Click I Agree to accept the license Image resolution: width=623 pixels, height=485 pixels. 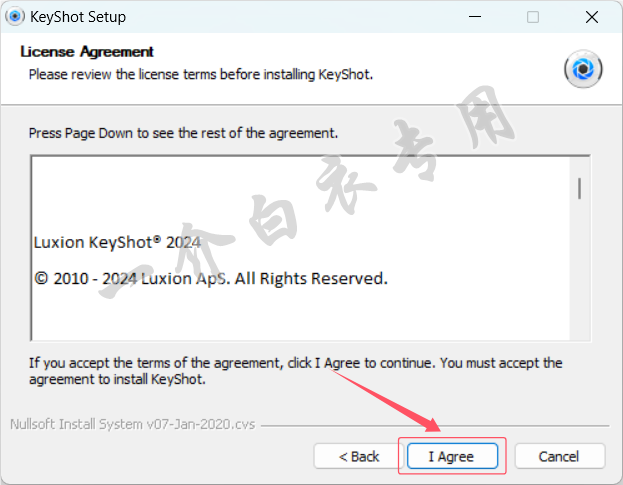tap(451, 456)
